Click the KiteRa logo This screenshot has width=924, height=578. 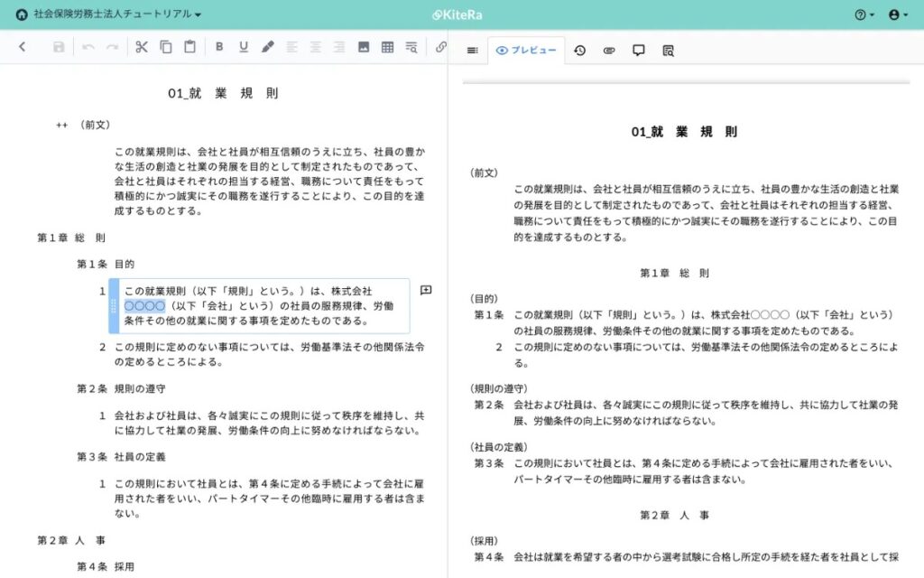click(457, 14)
